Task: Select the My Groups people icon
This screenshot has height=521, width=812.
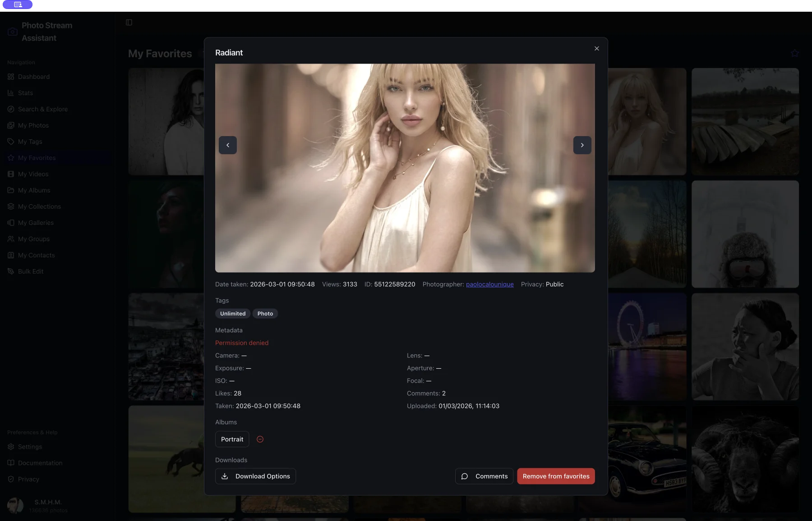Action: [11, 239]
